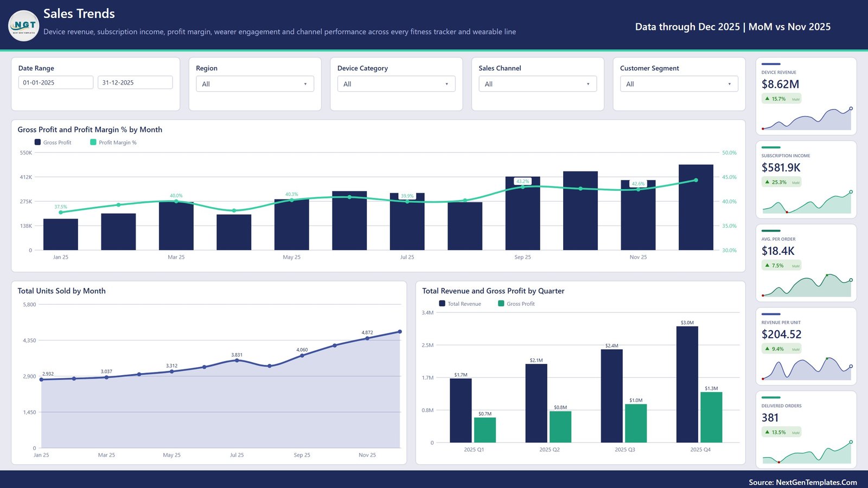The image size is (868, 488).
Task: Click the Jul 25 gross profit bar
Action: (407, 221)
